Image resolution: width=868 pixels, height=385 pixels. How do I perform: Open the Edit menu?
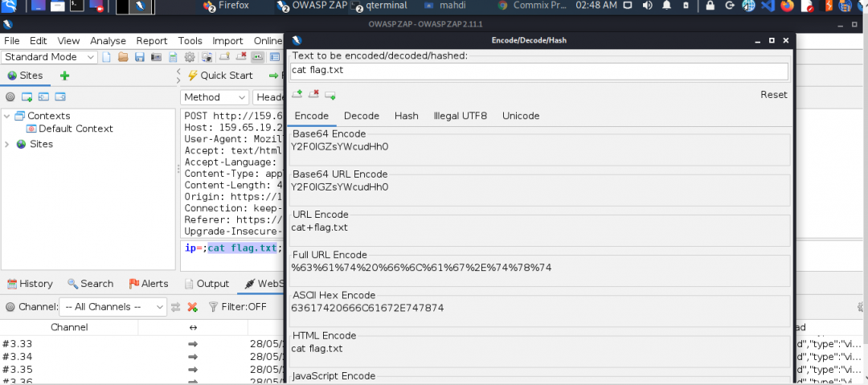click(x=39, y=41)
